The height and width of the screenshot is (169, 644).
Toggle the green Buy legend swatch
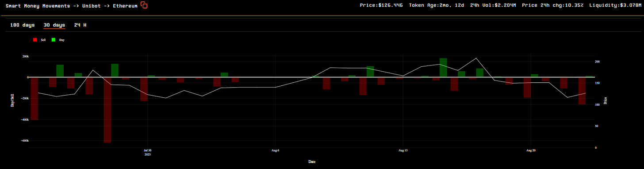click(54, 40)
